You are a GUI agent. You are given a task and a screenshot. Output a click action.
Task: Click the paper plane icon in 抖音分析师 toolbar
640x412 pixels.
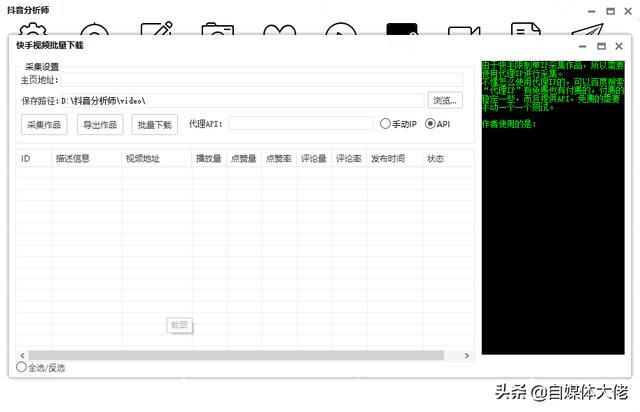(x=587, y=29)
